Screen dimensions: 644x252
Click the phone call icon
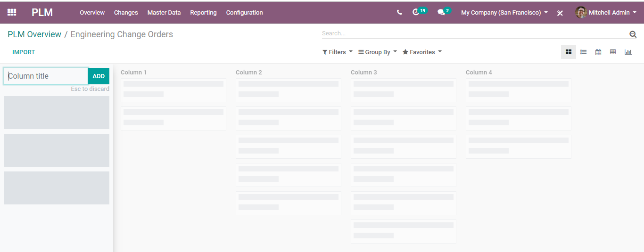point(399,13)
